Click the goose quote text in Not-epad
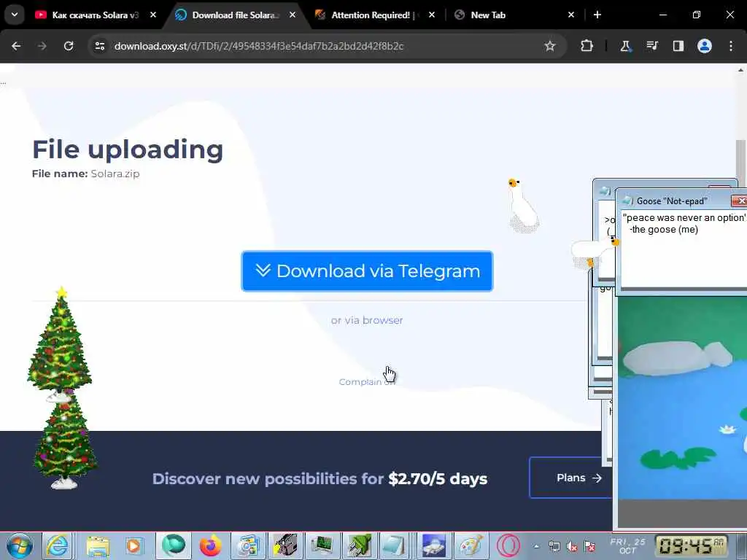 684,224
